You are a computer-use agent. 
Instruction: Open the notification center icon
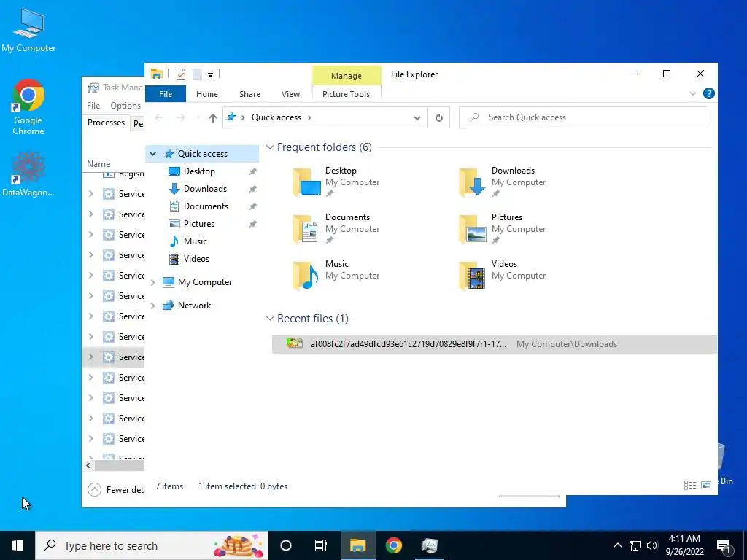coord(724,545)
